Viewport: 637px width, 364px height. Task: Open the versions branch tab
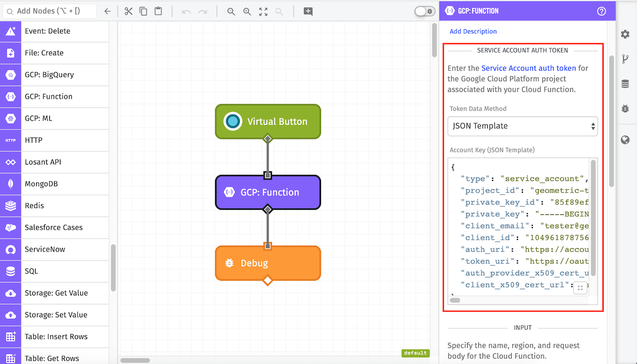[625, 59]
